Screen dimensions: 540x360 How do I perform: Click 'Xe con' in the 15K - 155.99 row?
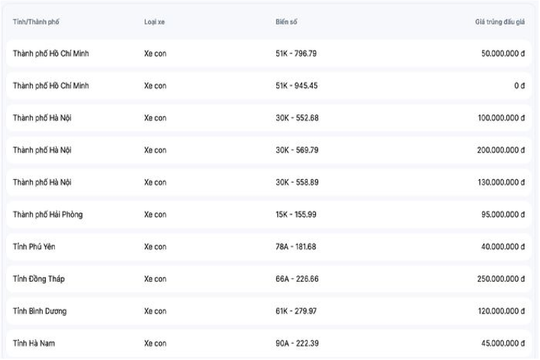tap(155, 215)
